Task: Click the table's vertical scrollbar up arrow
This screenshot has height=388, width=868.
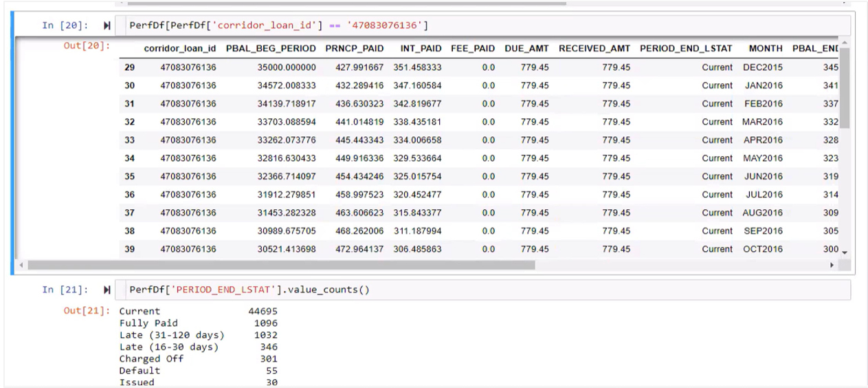Action: (845, 43)
